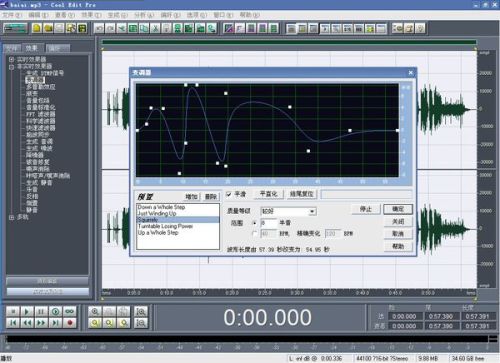Screen dimensions: 500x363
Task: Click the New file toolbar icon
Action: (x=37, y=28)
